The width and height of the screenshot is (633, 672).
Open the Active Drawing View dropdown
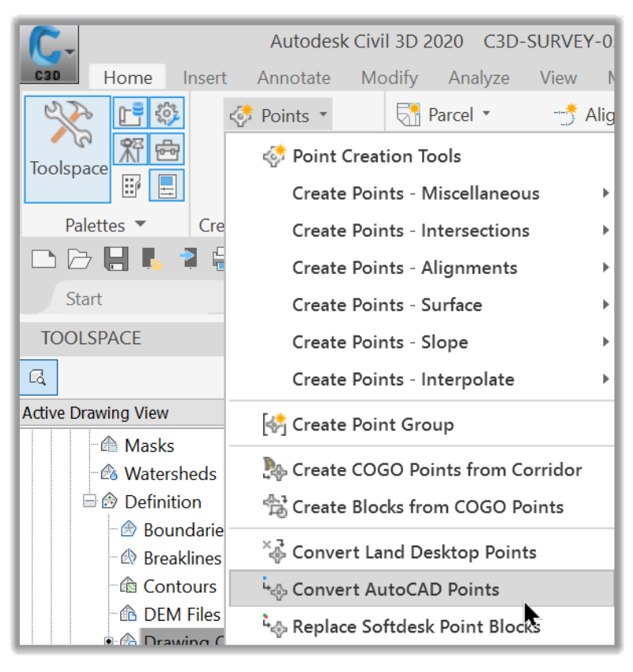[122, 413]
